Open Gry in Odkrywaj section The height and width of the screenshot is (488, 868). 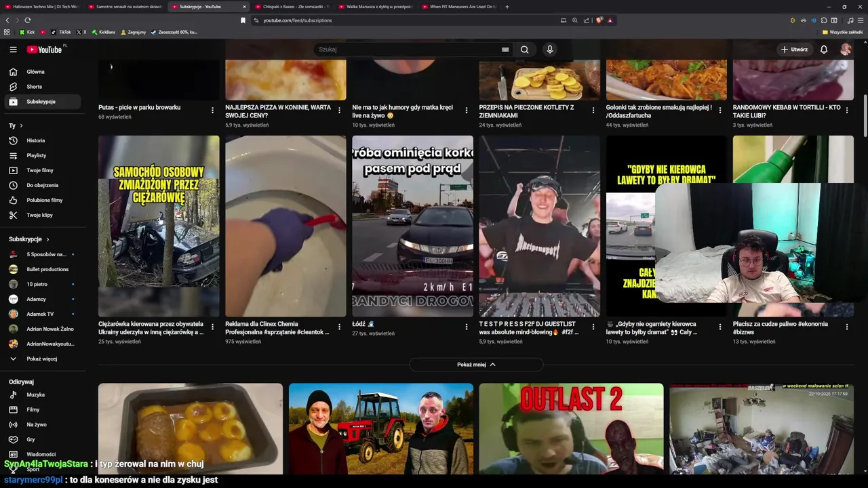click(43, 439)
